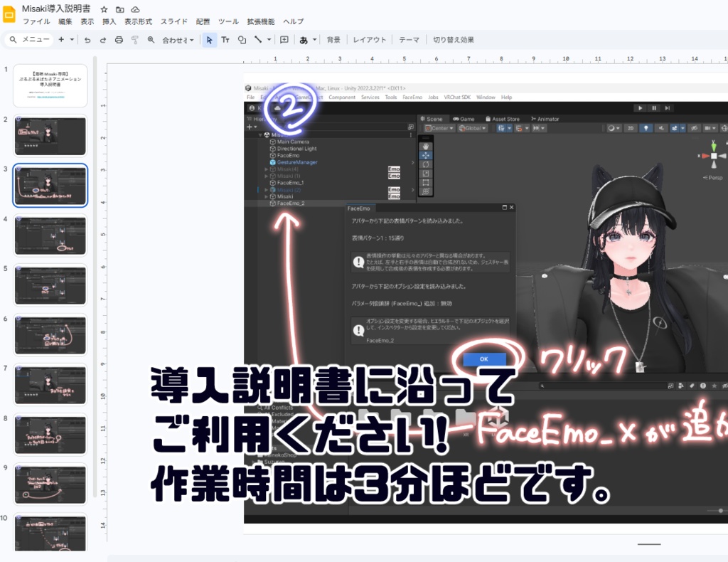Click the filmstrip vertical scrollbar
728x562 pixels.
95,276
